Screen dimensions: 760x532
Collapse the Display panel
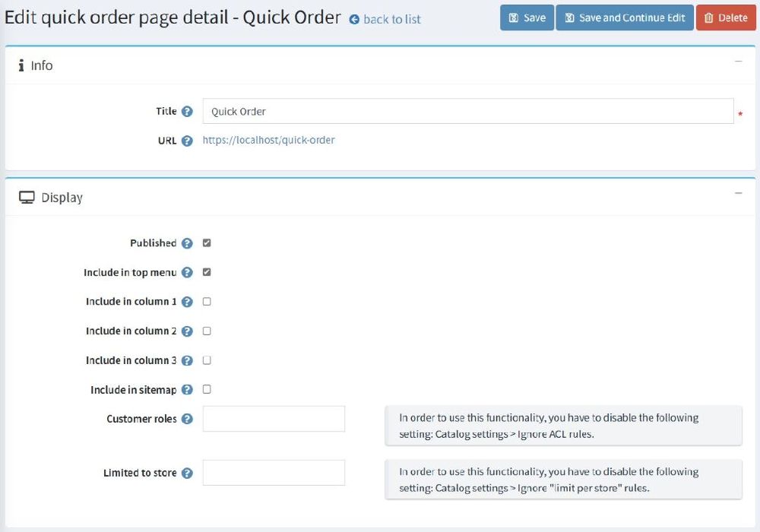738,194
